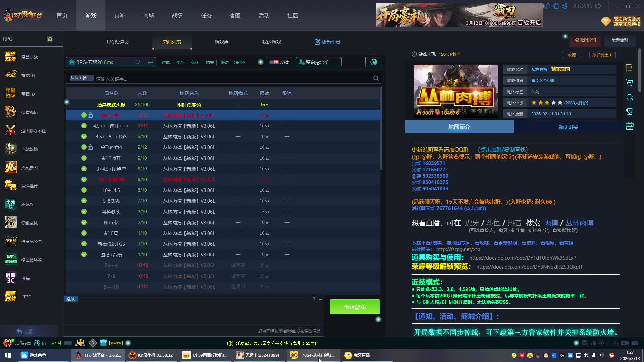Screen dimensions: 644x362
Task: Click the 添加到桌面 button
Action: [602, 55]
